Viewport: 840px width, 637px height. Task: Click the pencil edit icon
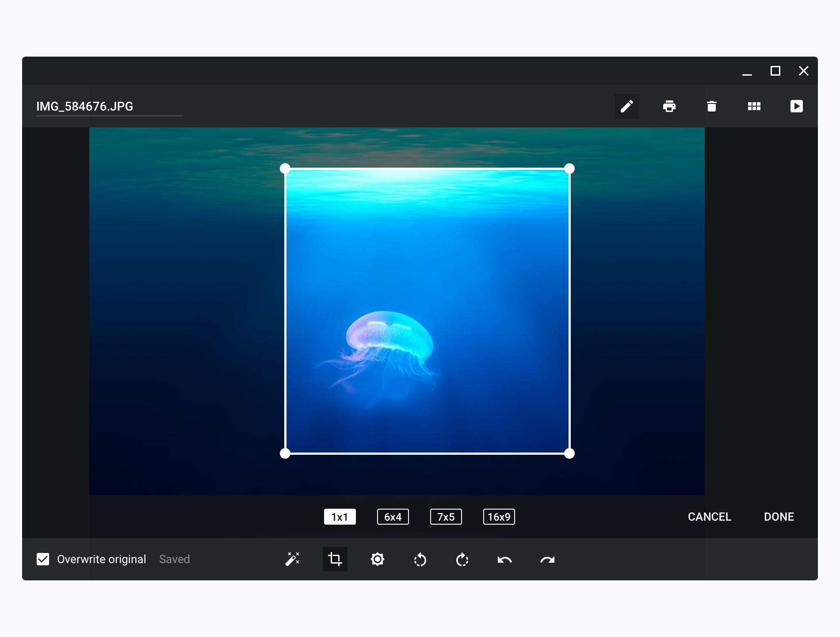coord(626,106)
